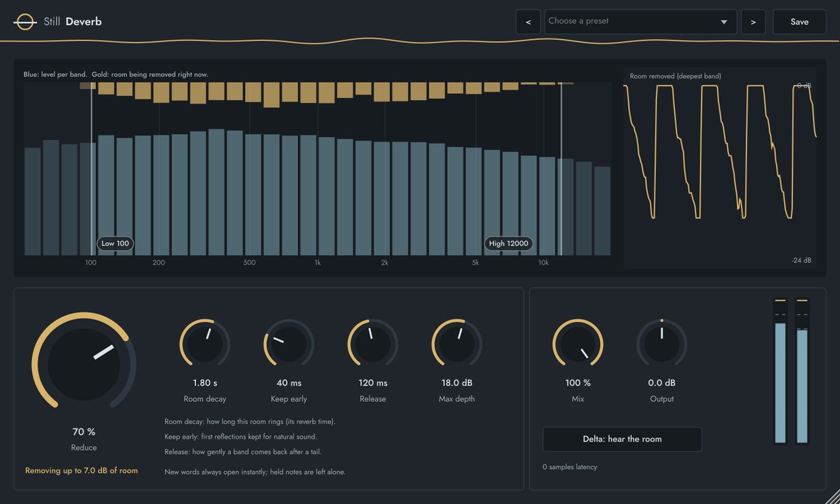The image size is (840, 504).
Task: Go to the next preset arrow
Action: click(753, 22)
